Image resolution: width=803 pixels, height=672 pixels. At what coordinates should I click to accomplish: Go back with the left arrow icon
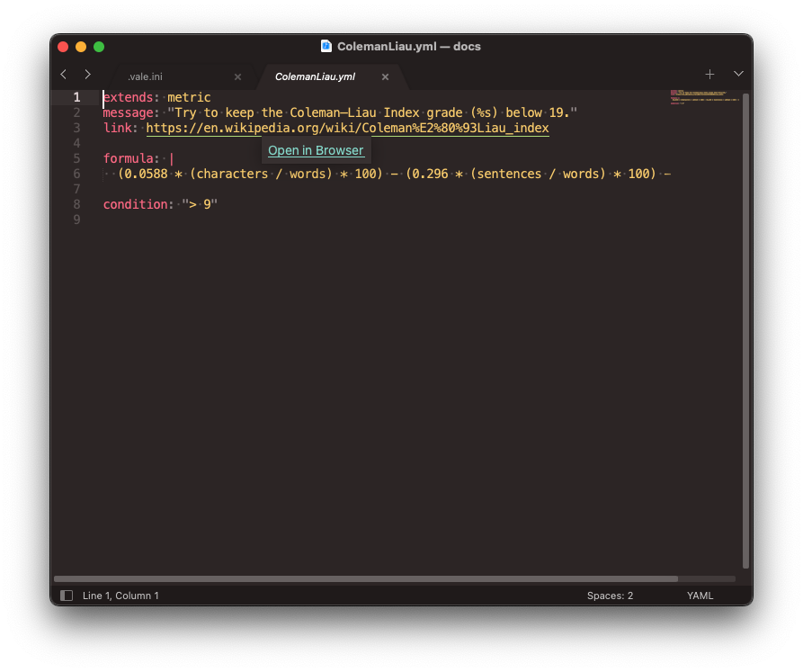pos(63,75)
